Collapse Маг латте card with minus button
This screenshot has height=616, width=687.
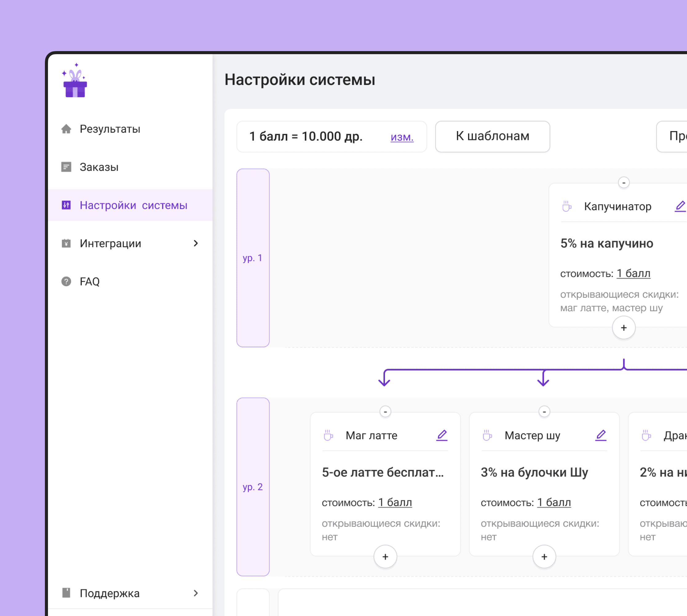(x=385, y=412)
